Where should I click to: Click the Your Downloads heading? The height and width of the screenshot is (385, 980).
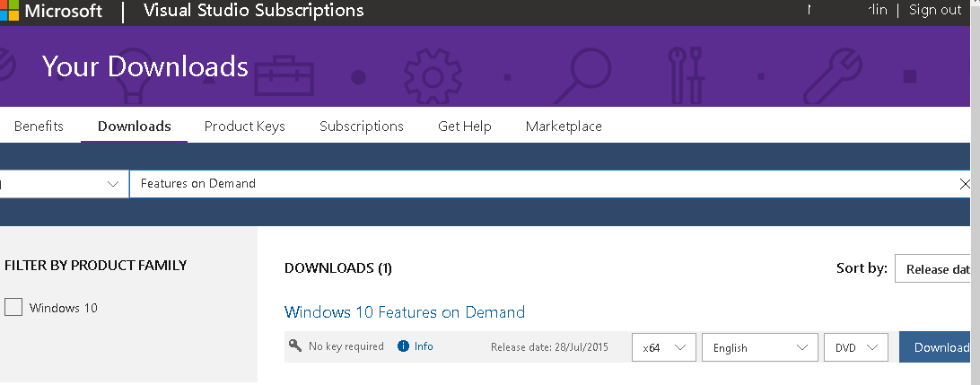coord(145,66)
